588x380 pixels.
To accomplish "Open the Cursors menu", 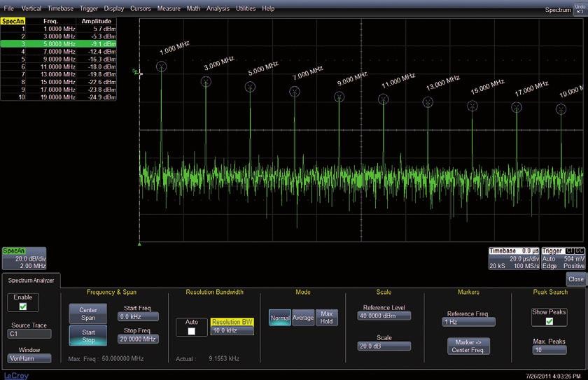I will coord(140,8).
